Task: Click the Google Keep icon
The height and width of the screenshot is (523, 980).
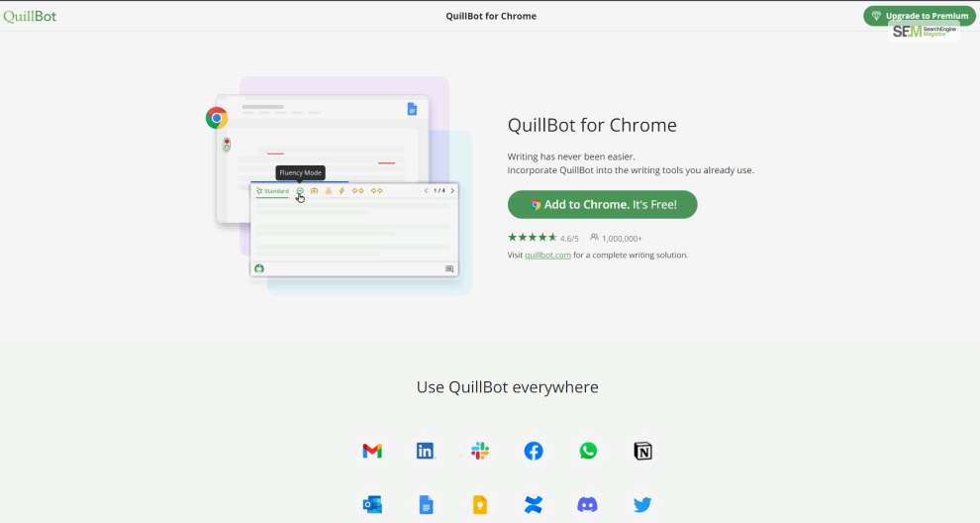Action: point(480,505)
